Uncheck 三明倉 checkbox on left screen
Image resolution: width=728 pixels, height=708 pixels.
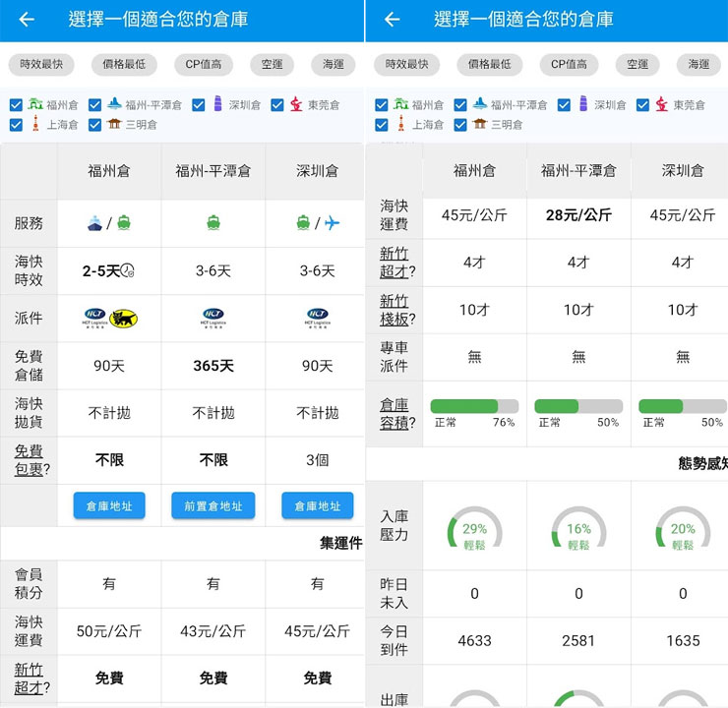(94, 125)
